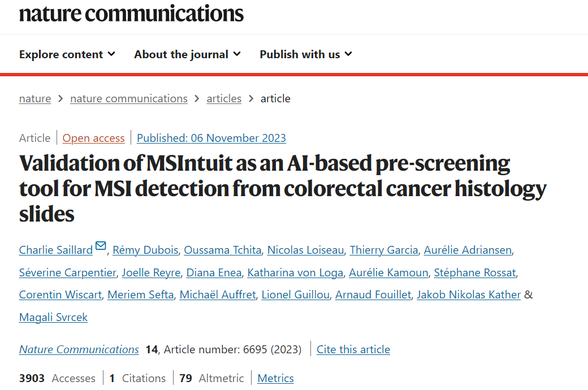Click author Magali Svrcek
Image resolution: width=588 pixels, height=390 pixels.
53,317
